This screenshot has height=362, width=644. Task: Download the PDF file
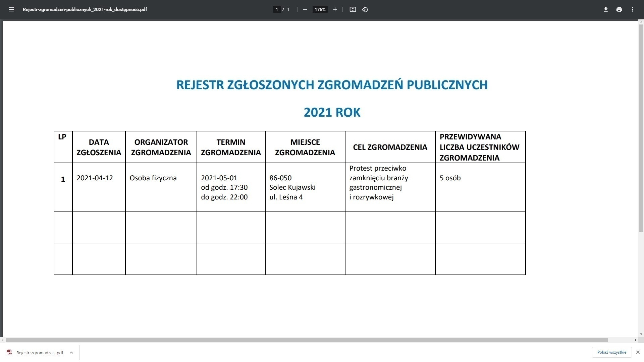[x=606, y=9]
